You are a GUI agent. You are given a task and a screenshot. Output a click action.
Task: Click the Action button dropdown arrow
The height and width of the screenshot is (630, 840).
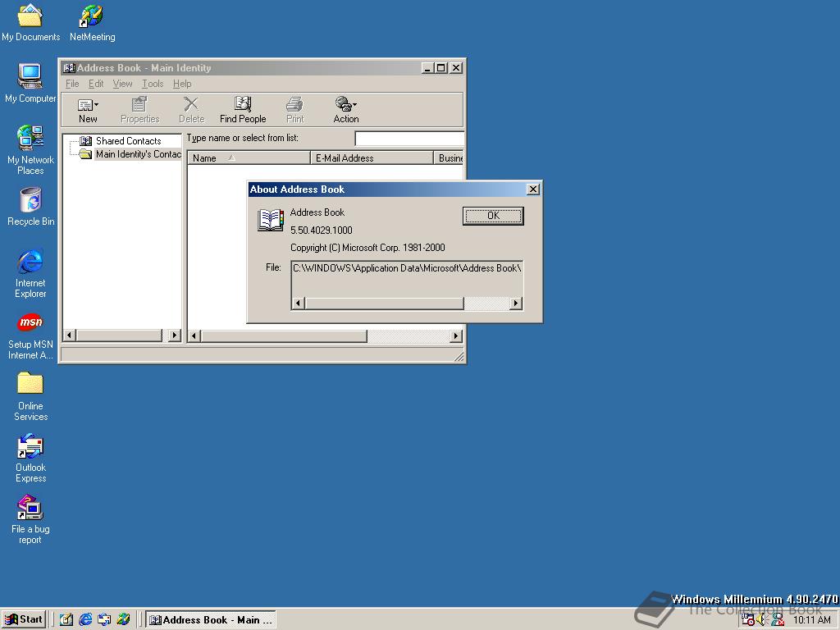coord(354,105)
